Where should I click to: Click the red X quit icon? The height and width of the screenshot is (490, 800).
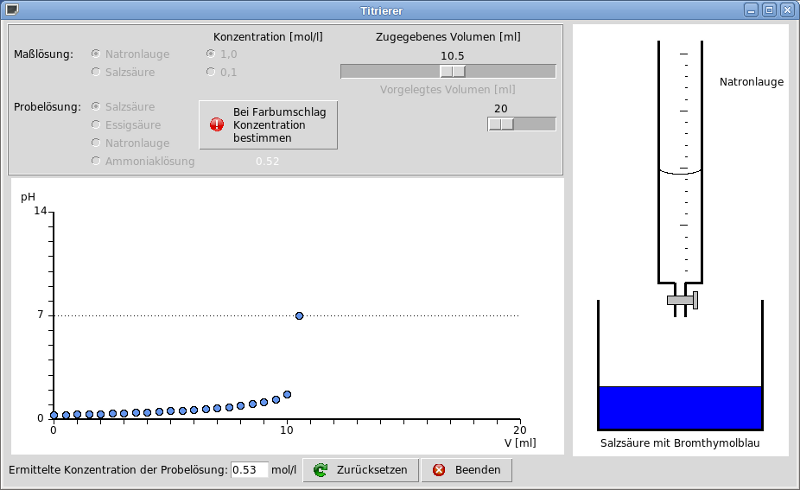click(438, 470)
